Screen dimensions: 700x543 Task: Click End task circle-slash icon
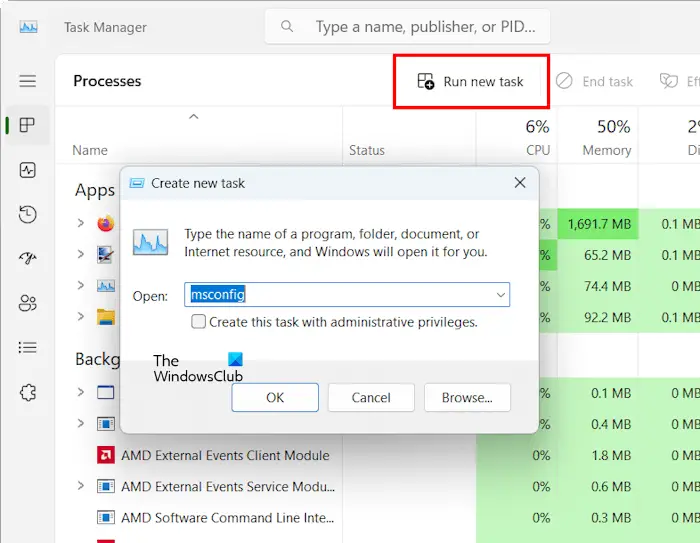click(x=564, y=81)
